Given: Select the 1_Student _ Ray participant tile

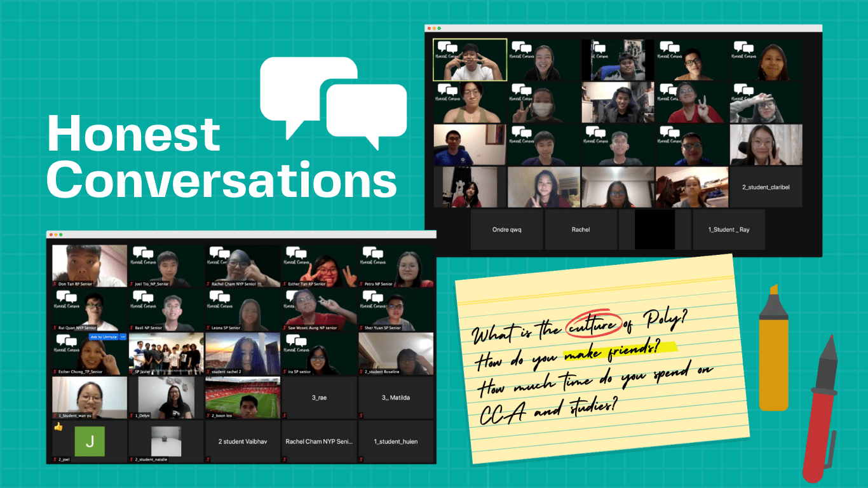Looking at the screenshot, I should point(728,229).
